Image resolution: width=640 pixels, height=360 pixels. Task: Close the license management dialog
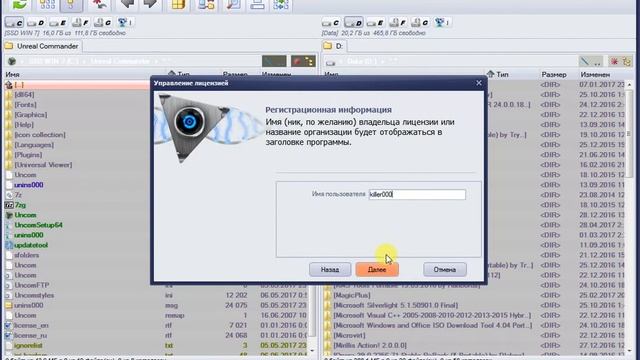(479, 83)
